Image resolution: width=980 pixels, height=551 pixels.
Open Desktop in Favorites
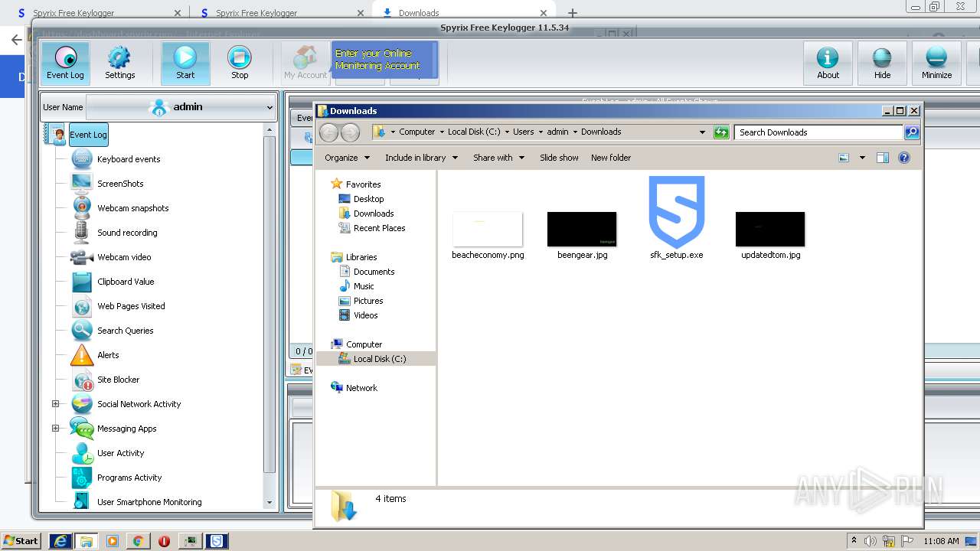pos(368,199)
